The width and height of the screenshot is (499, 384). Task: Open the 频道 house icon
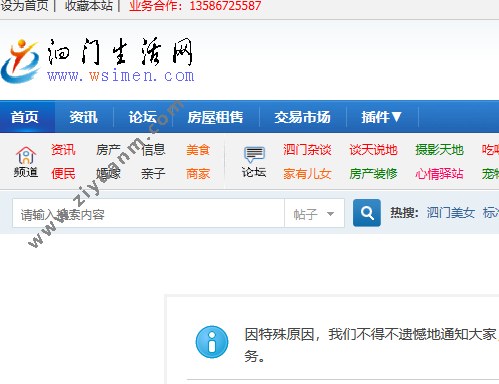(x=26, y=156)
